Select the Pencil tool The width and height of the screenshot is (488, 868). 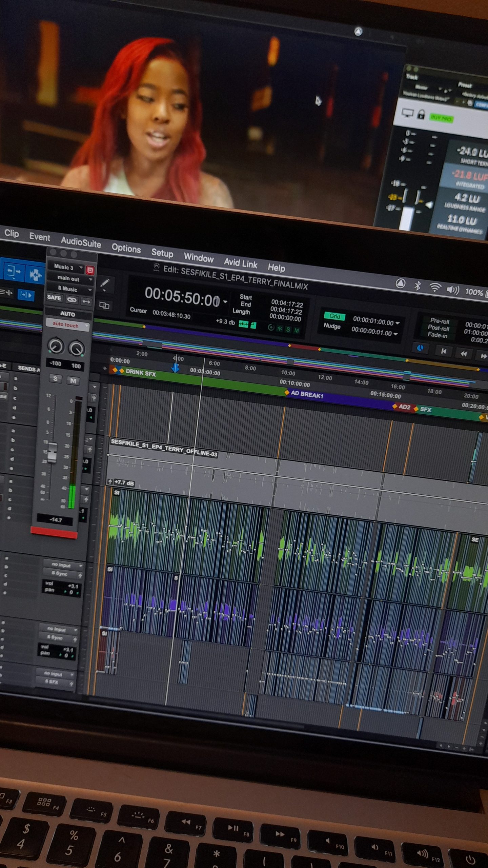(x=105, y=283)
